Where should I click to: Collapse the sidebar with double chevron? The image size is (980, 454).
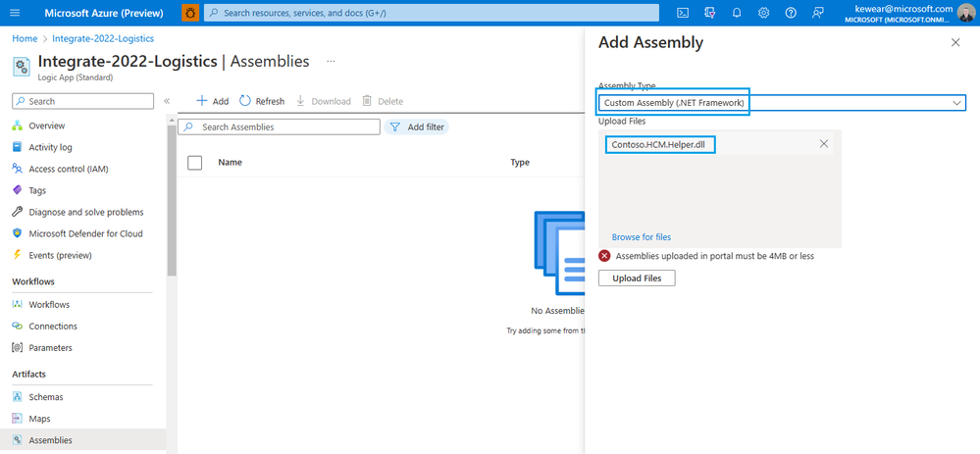pyautogui.click(x=167, y=101)
